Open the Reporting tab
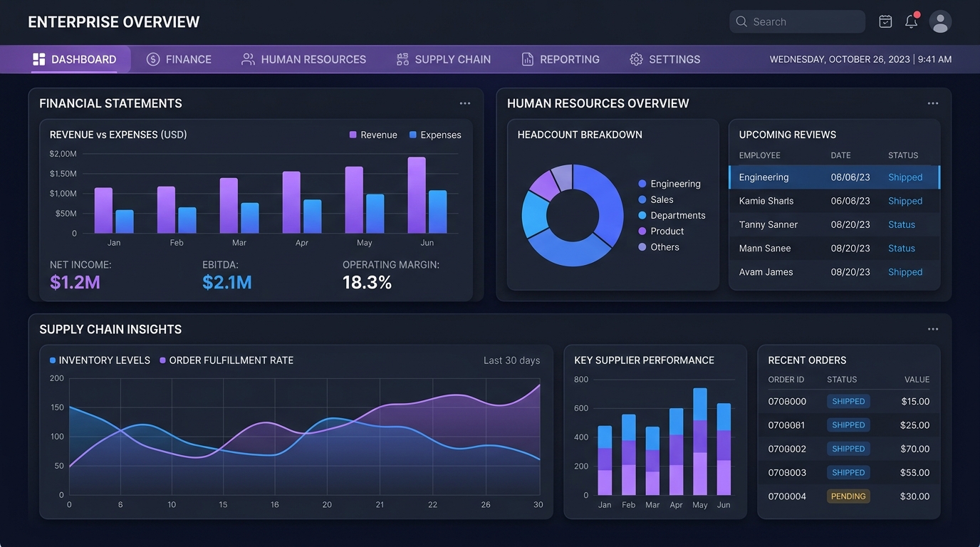980x547 pixels. [561, 59]
